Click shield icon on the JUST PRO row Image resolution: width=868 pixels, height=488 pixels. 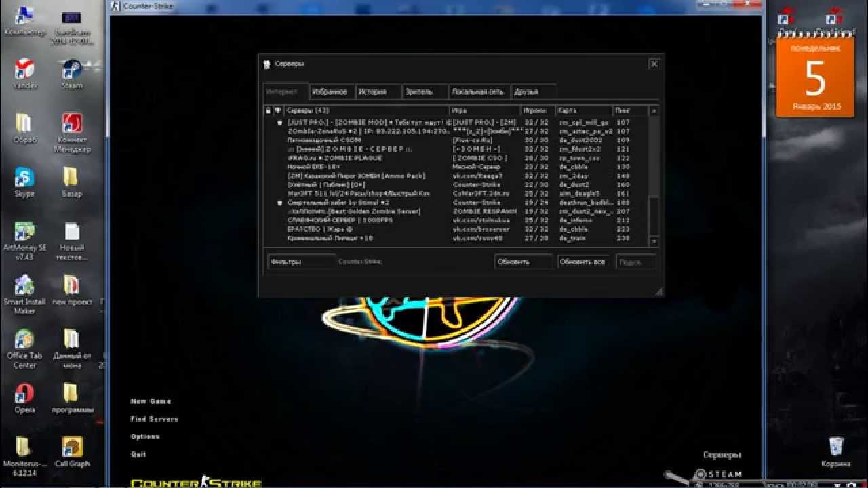[x=279, y=123]
